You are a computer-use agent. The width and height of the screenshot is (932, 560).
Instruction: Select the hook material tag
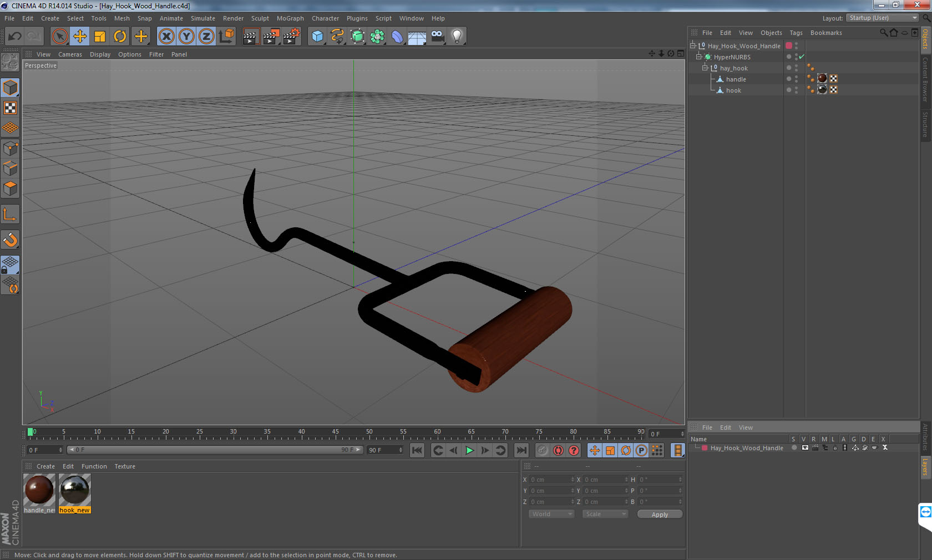(822, 89)
